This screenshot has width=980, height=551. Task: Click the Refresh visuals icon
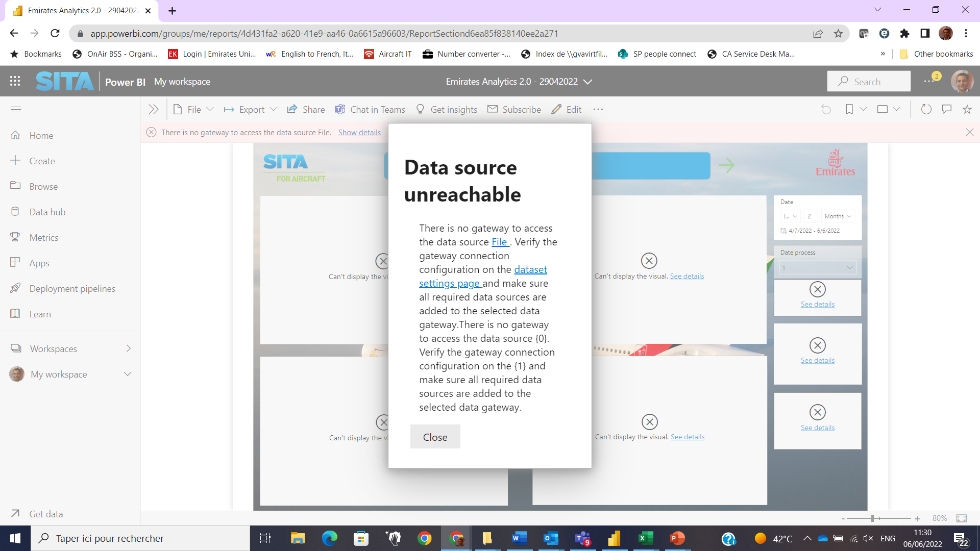pyautogui.click(x=926, y=109)
